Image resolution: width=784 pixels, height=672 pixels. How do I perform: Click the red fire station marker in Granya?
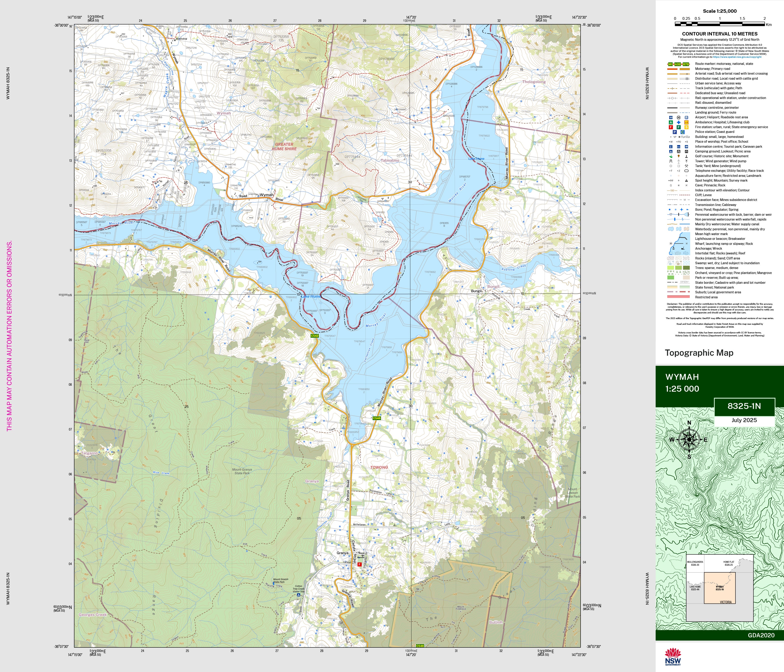click(359, 565)
